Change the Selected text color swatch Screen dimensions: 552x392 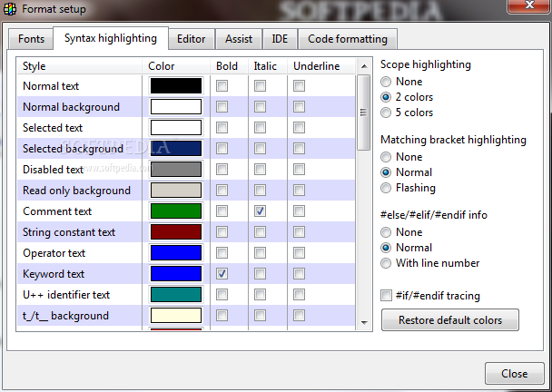click(x=176, y=127)
